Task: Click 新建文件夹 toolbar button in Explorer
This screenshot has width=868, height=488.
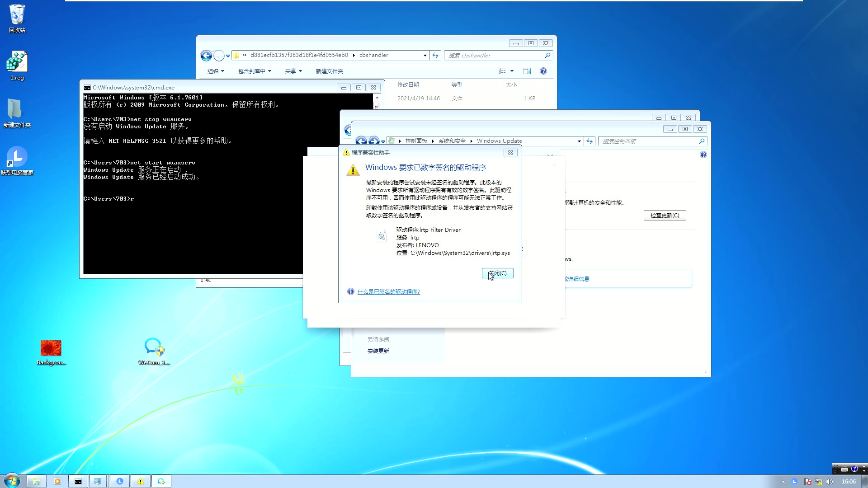Action: [329, 71]
